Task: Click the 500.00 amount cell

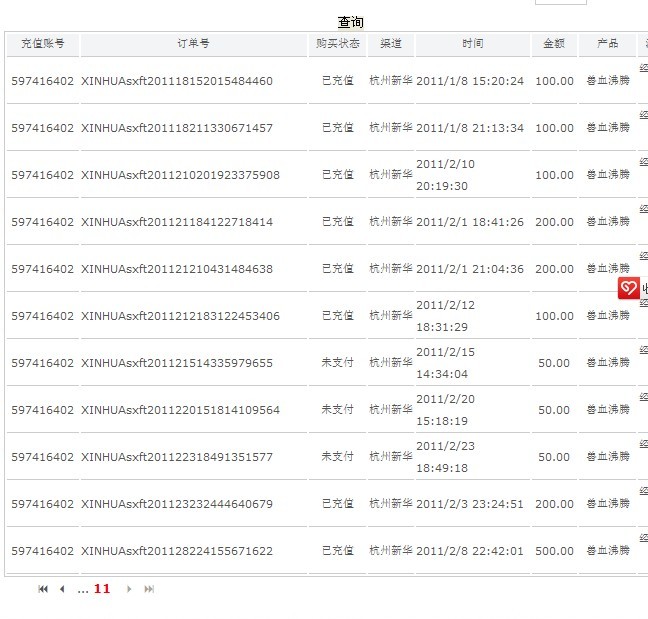Action: 554,551
